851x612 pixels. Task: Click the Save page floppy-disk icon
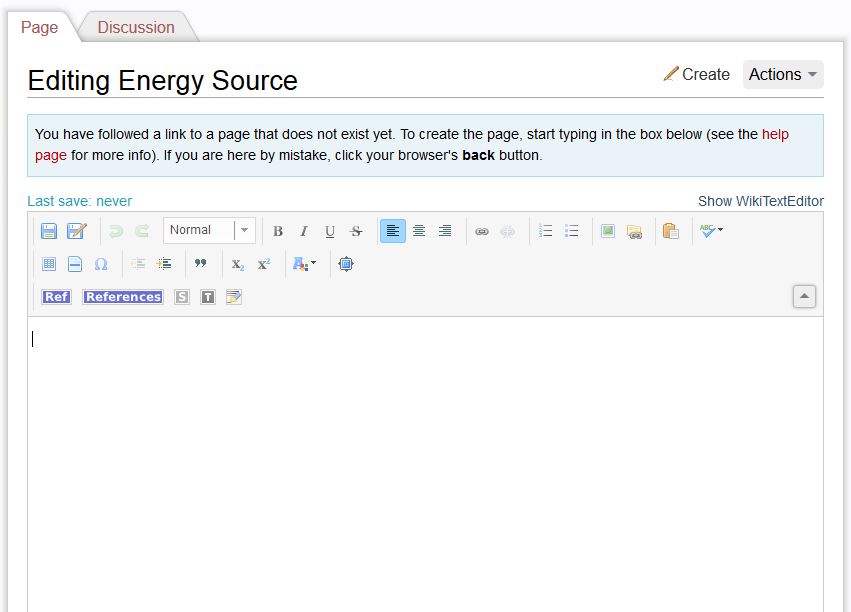click(48, 231)
